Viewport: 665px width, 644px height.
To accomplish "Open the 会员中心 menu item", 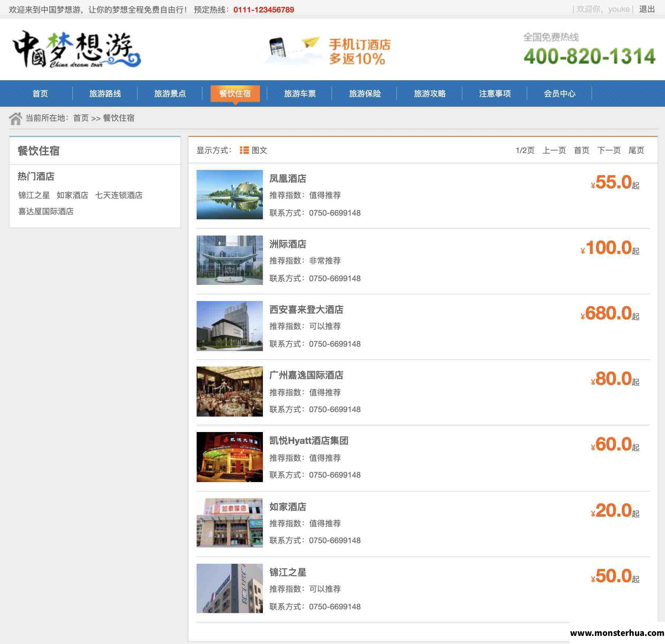I will (560, 93).
